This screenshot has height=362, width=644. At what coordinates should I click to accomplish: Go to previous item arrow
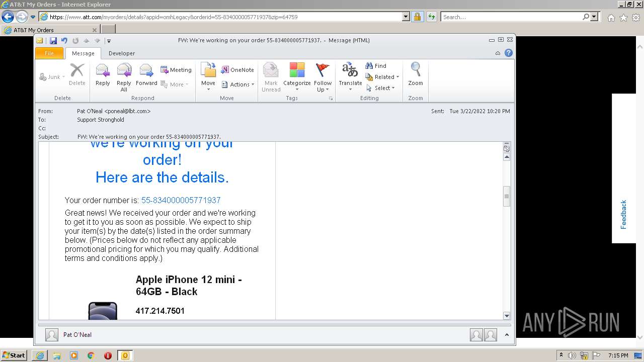[x=86, y=41]
